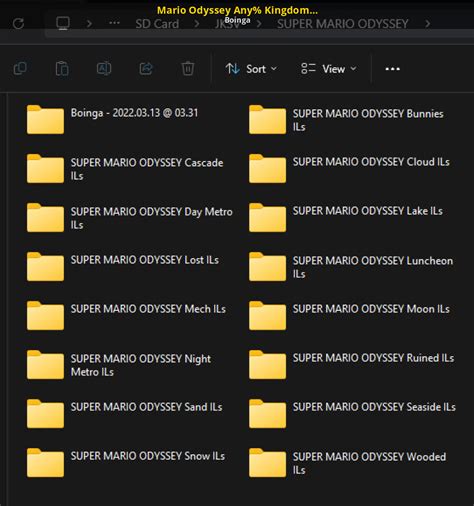Image resolution: width=474 pixels, height=506 pixels.
Task: Click name "SUPER MARIO ODYSSEY Night Metro ILs"
Action: tap(141, 365)
